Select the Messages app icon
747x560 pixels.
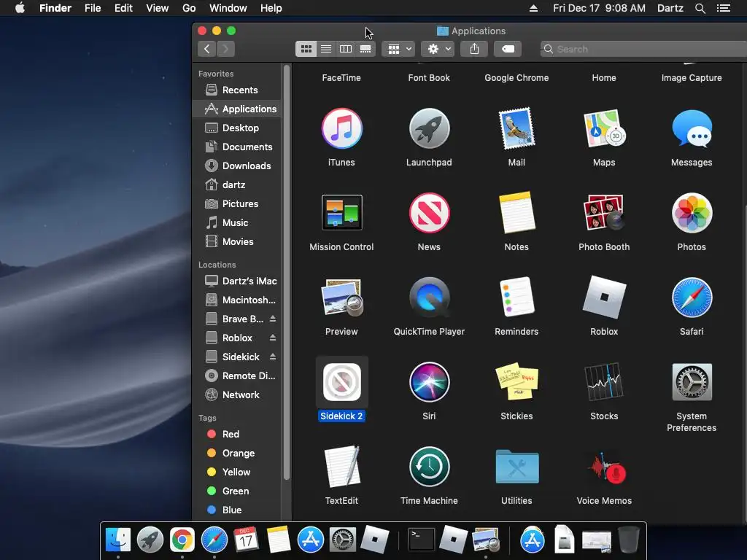point(692,128)
